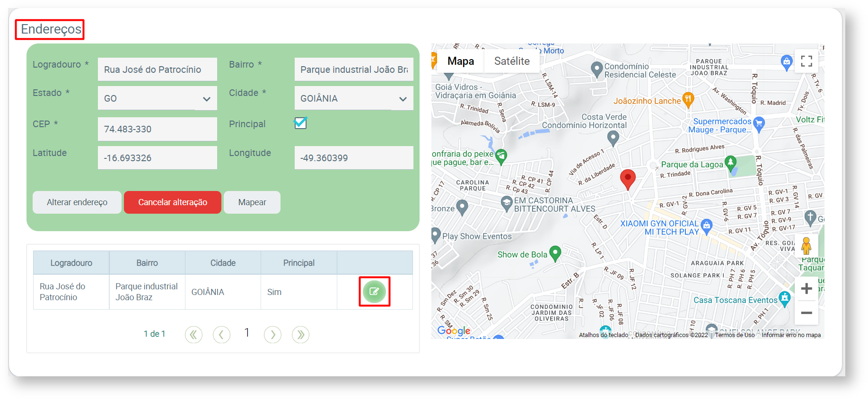The image size is (868, 399).
Task: Click 'Rua José do Patrocínio' table cell
Action: coord(71,292)
